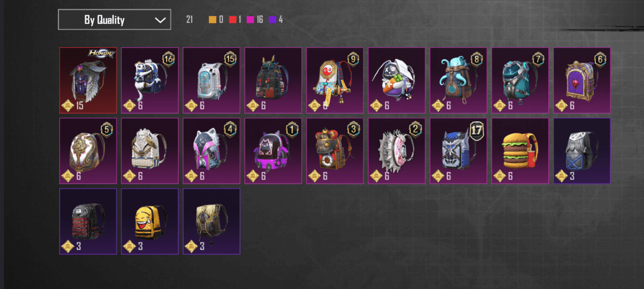Screen dimensions: 644x289
Task: Select the hamburger backpack skin
Action: click(520, 151)
